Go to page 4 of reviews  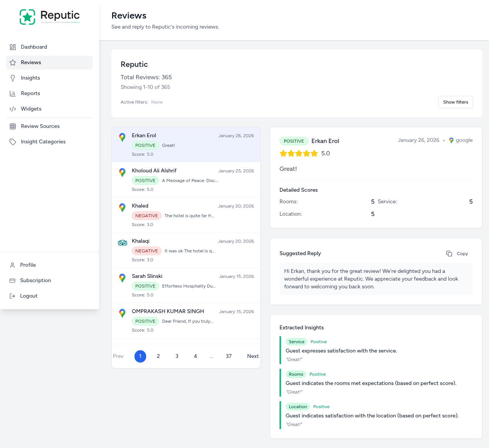pos(195,356)
